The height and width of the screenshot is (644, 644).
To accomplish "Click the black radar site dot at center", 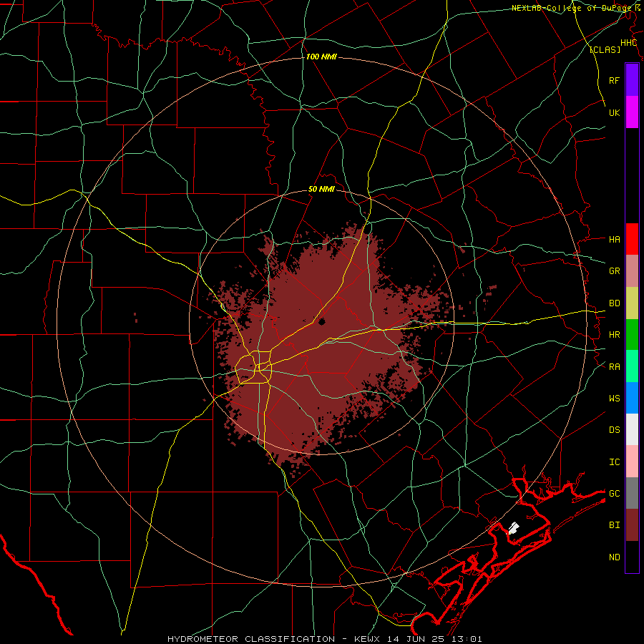I will pos(321,322).
